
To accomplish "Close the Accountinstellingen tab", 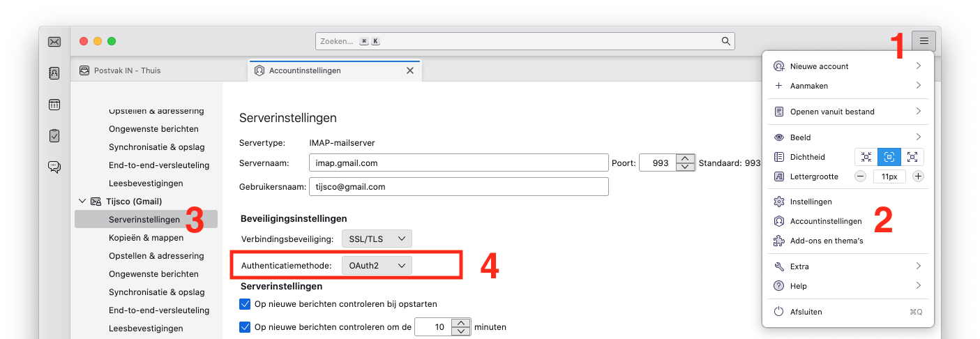I will [410, 70].
